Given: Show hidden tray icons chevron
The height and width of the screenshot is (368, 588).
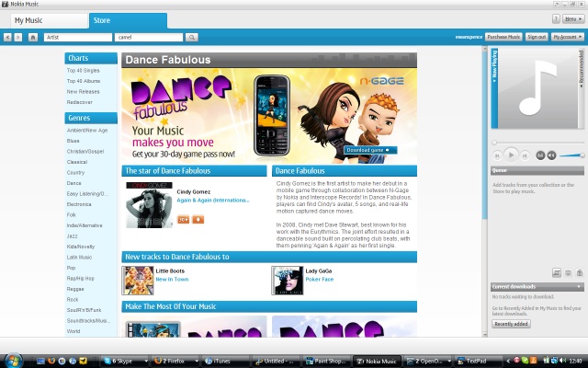Looking at the screenshot, I should (x=508, y=361).
